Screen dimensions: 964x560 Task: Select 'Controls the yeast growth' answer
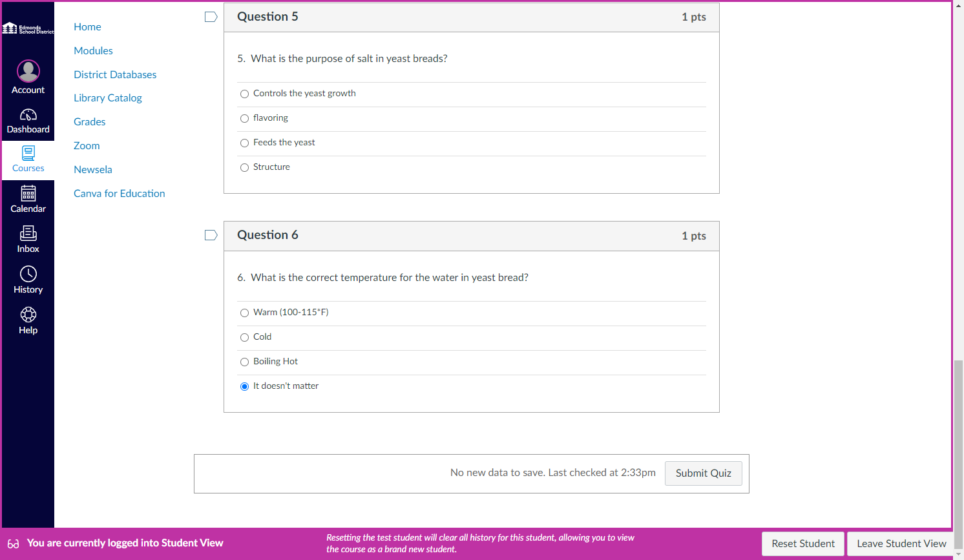pos(244,94)
